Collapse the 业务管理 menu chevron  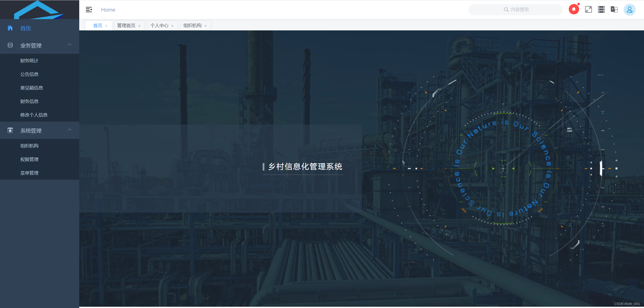pos(70,45)
